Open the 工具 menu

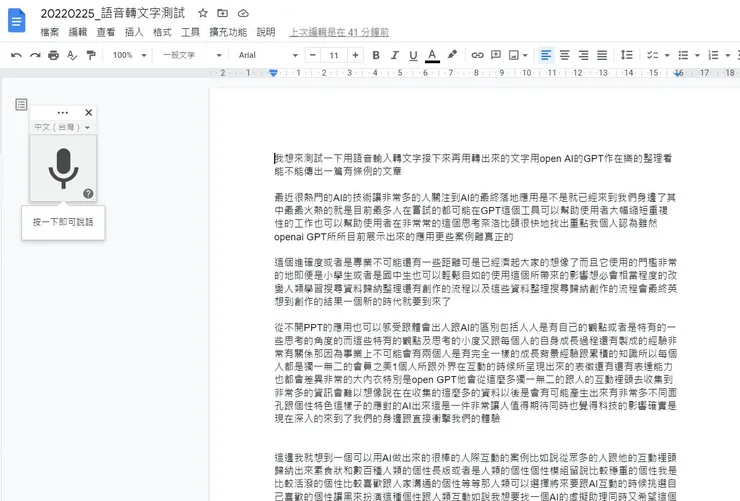190,32
